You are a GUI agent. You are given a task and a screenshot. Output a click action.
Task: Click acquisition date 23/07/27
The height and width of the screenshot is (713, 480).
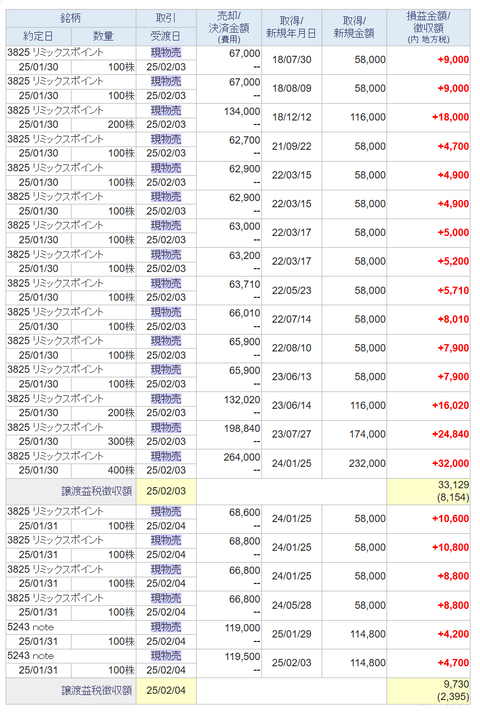coord(291,434)
